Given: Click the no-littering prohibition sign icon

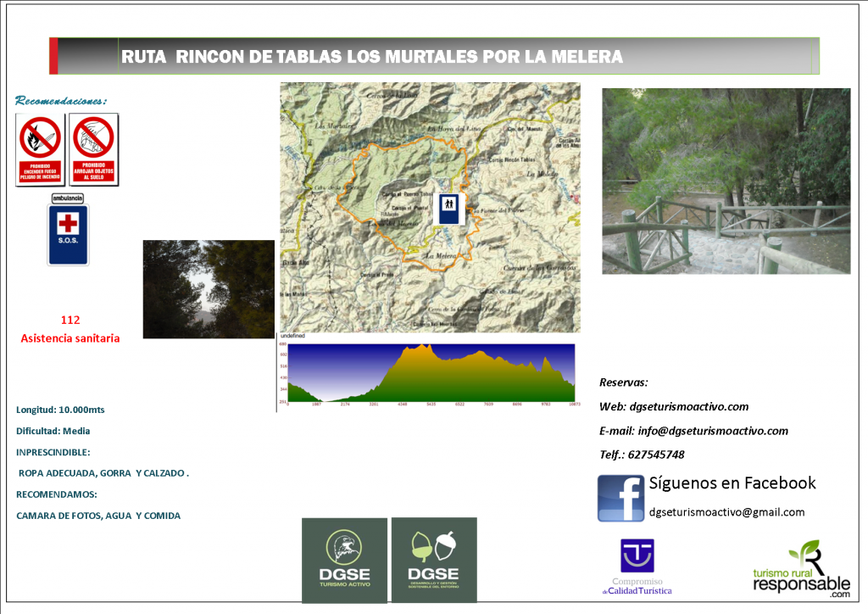Looking at the screenshot, I should tap(94, 150).
